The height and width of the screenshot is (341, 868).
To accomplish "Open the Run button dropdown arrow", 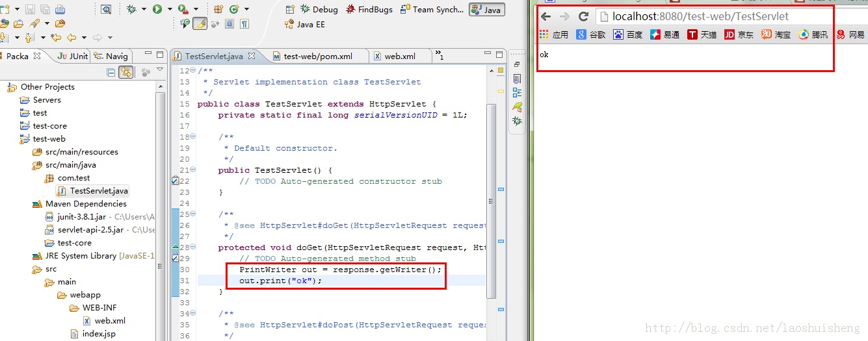I will pos(169,10).
